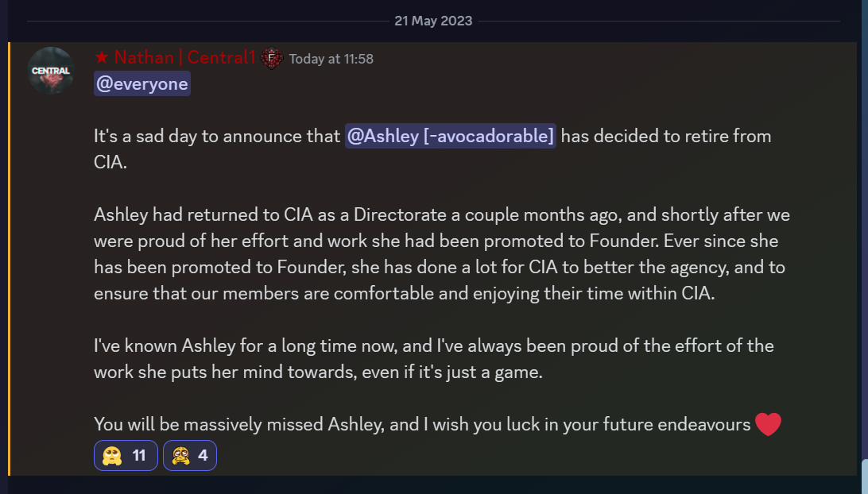Click the yellow mention highlight bar on the left
Screen dimensions: 868x494
pyautogui.click(x=10, y=259)
